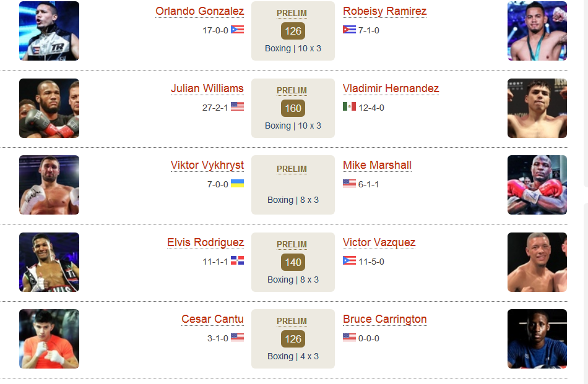Click the Dominican flag next to Elvis Rodriguez

pyautogui.click(x=237, y=261)
